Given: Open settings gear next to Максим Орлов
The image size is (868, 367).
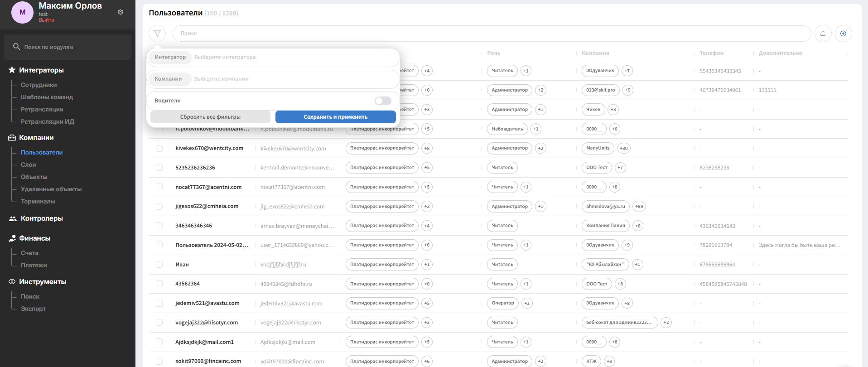Looking at the screenshot, I should pyautogui.click(x=121, y=12).
